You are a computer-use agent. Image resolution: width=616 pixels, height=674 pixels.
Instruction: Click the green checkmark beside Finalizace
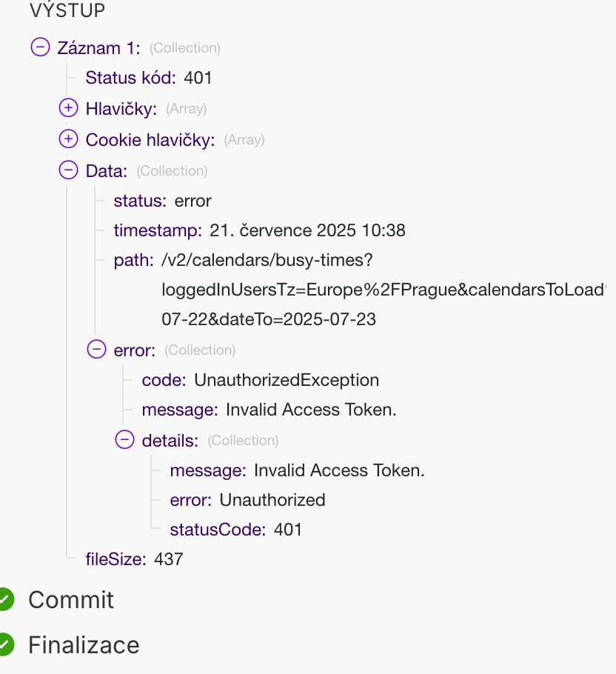[x=5, y=644]
